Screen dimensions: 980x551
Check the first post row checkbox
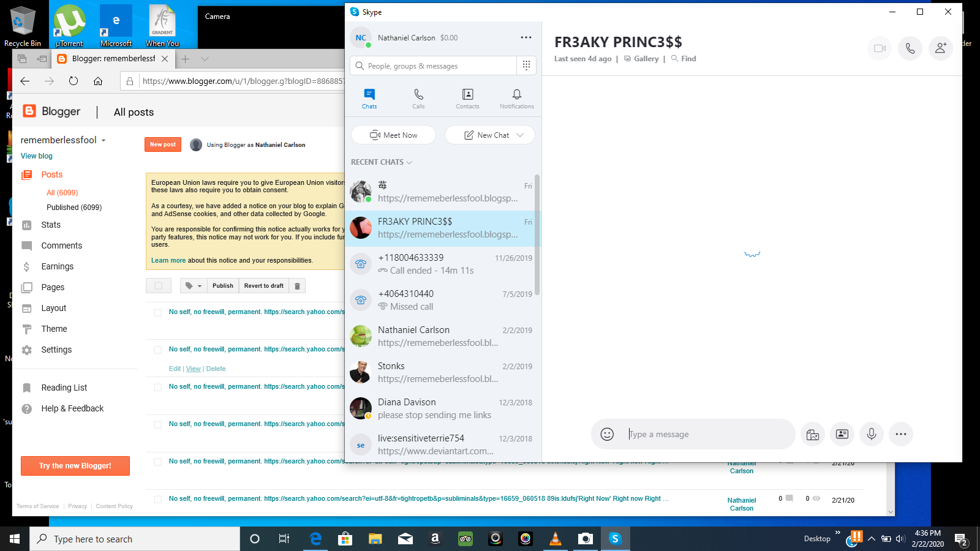tap(157, 312)
